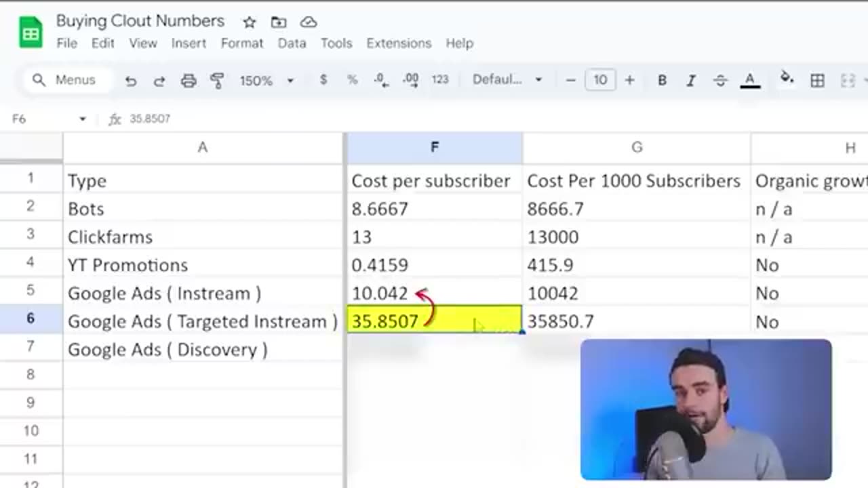This screenshot has height=488, width=868.
Task: Open the borders tool
Action: point(817,81)
